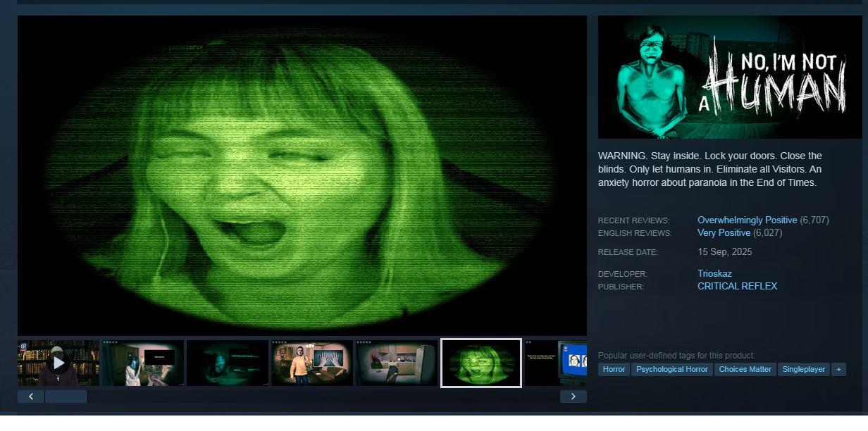The image size is (868, 431).
Task: Click the PUBLISHER label
Action: tap(621, 287)
